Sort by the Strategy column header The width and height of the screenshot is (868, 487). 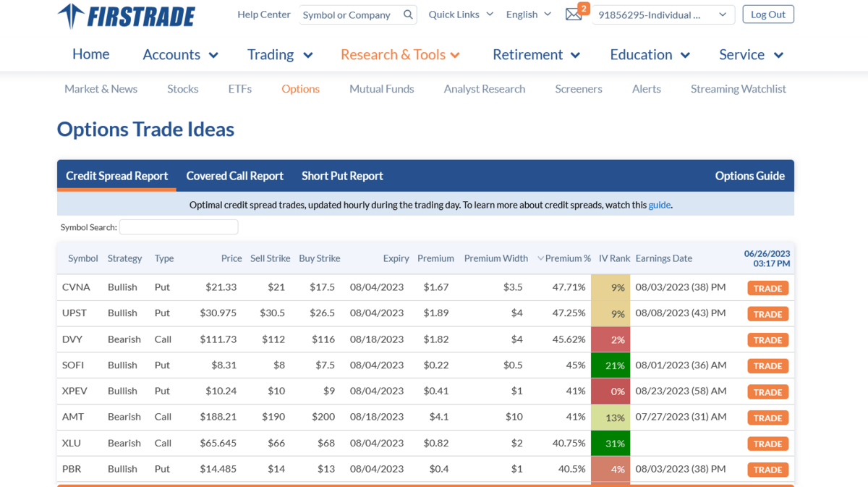pos(124,258)
